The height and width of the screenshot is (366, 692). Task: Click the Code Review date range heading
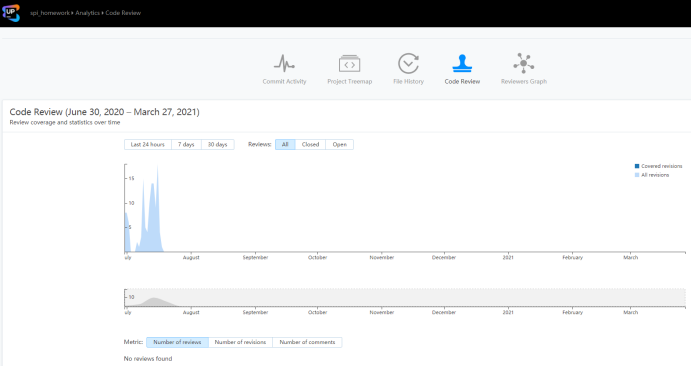point(105,112)
